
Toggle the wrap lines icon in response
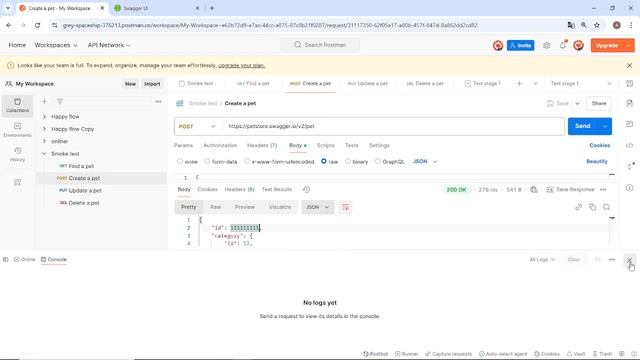(x=345, y=207)
